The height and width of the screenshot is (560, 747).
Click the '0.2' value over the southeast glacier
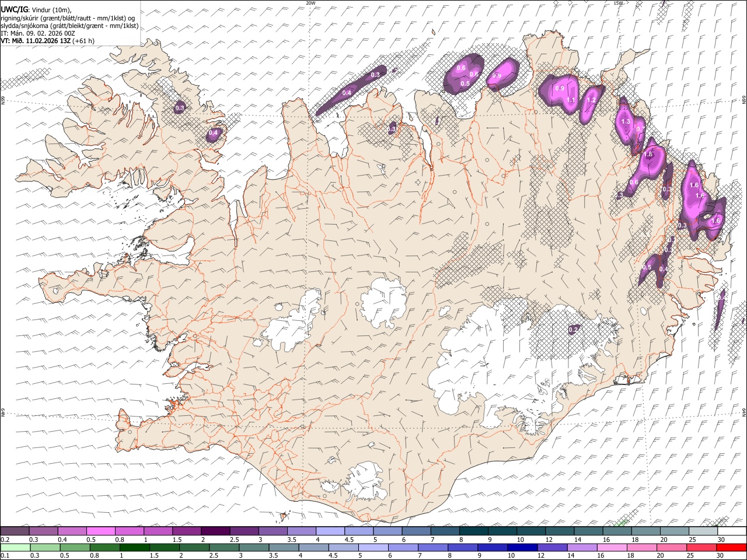[x=573, y=330]
